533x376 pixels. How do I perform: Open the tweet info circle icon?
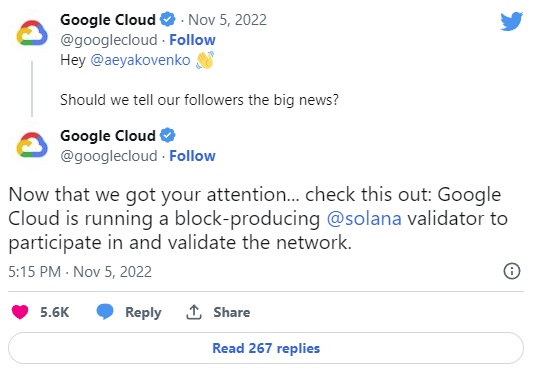pyautogui.click(x=512, y=271)
